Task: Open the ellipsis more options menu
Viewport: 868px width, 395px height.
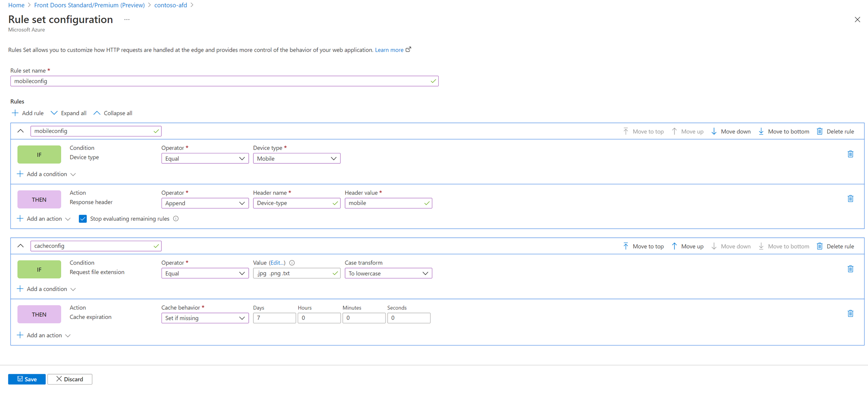Action: point(127,20)
